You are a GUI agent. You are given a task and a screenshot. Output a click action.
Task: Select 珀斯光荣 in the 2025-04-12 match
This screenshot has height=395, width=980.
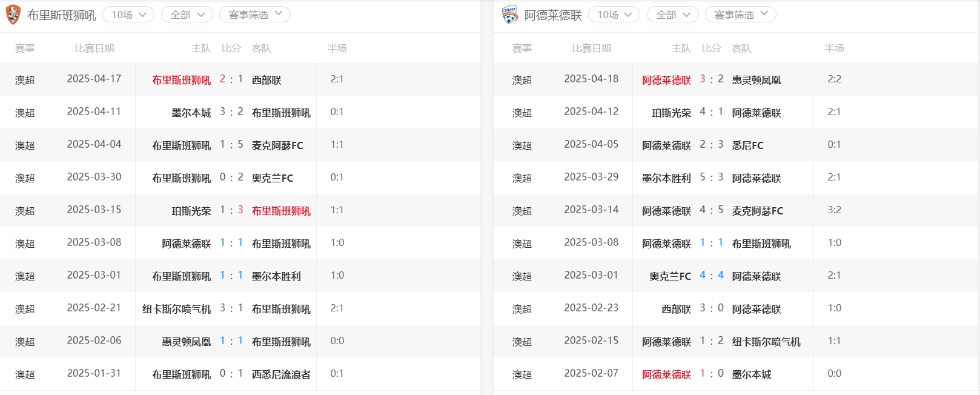point(671,113)
